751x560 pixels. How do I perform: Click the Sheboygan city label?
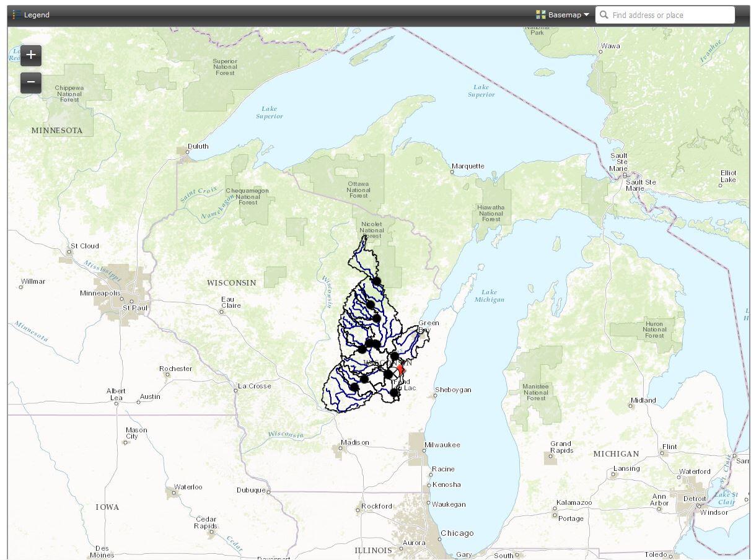click(453, 390)
